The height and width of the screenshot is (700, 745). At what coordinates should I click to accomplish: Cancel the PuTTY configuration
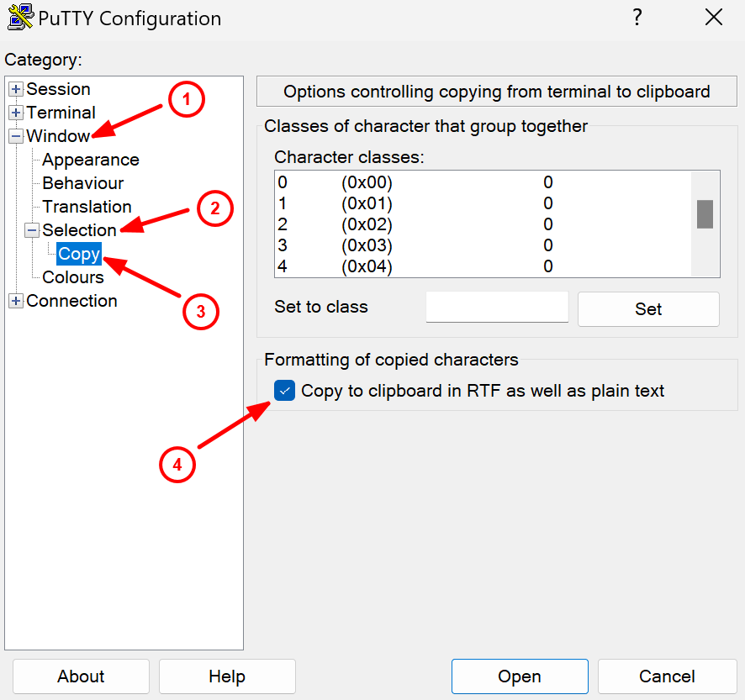click(x=667, y=676)
